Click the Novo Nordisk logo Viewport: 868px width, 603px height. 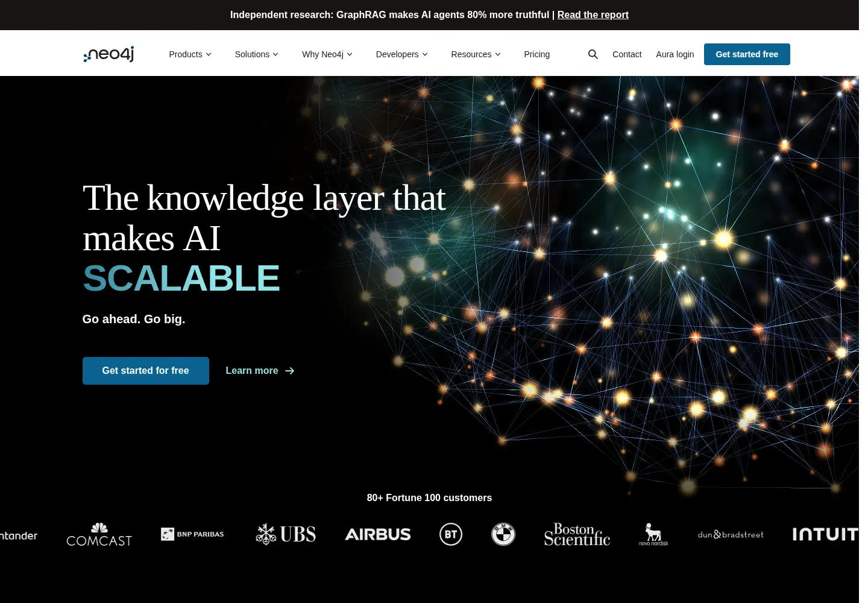click(653, 534)
